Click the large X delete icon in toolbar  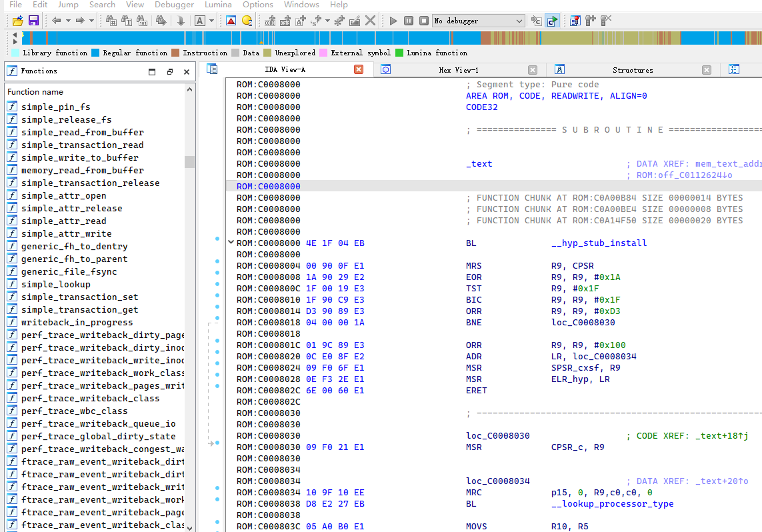pos(370,21)
